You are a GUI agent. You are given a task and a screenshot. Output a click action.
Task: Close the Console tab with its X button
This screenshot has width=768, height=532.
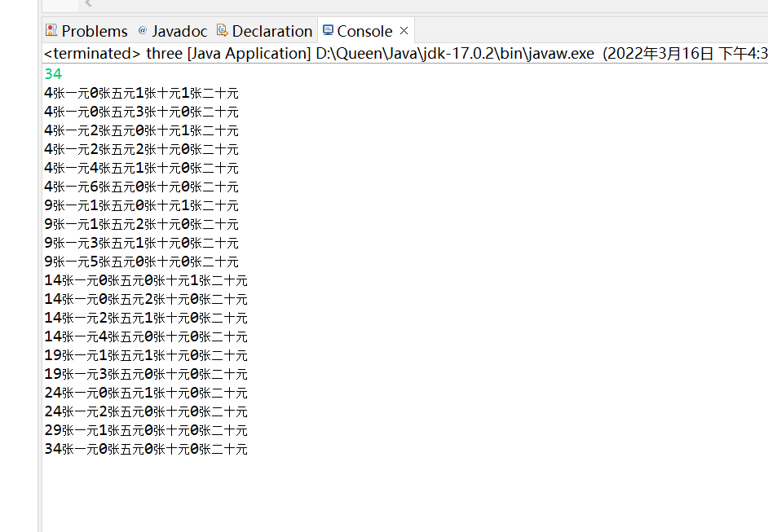tap(404, 30)
